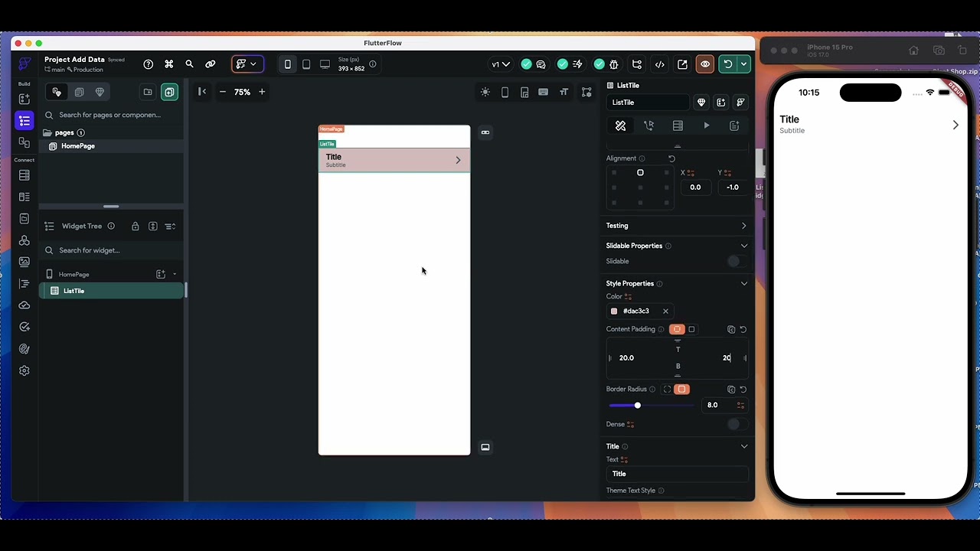Open Settings gear in left sidebar
The width and height of the screenshot is (980, 551).
click(x=24, y=370)
